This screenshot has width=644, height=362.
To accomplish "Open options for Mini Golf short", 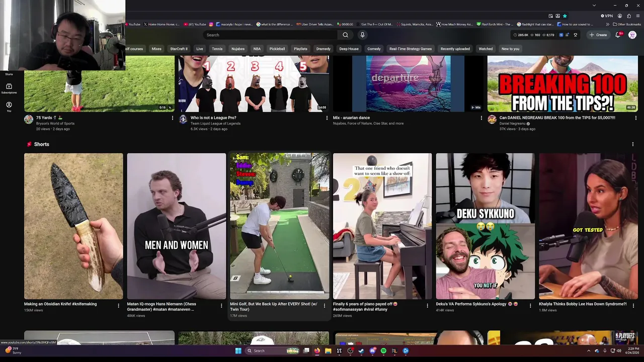I will click(325, 305).
